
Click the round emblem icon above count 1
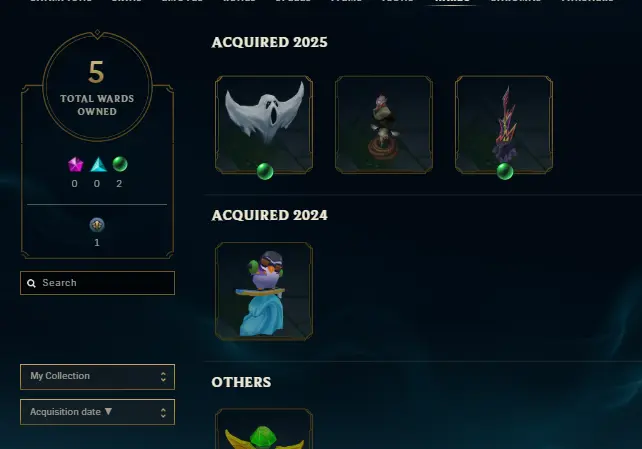click(x=97, y=225)
